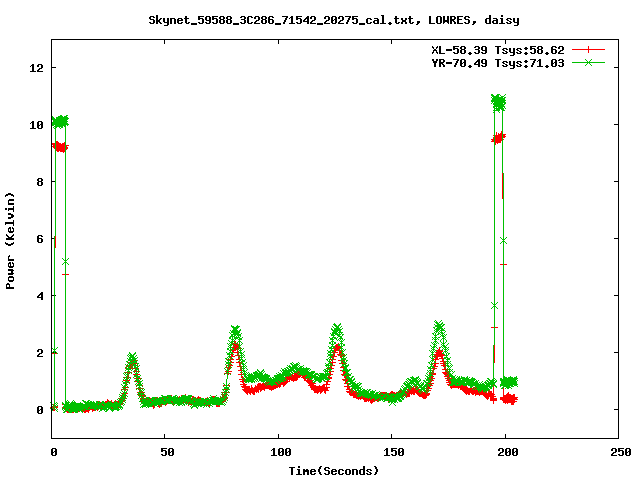The width and height of the screenshot is (640, 480).
Task: Click y-axis tick label 8
Action: (40, 182)
